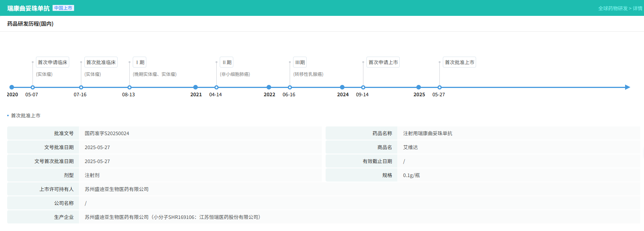
Task: Click the 2025 year node on timeline
Action: (x=419, y=87)
